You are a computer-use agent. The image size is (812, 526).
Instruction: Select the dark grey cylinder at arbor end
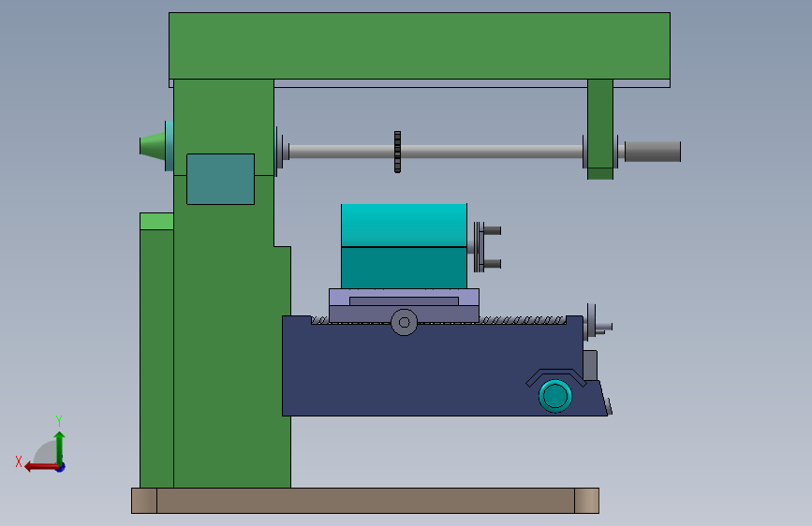click(653, 152)
